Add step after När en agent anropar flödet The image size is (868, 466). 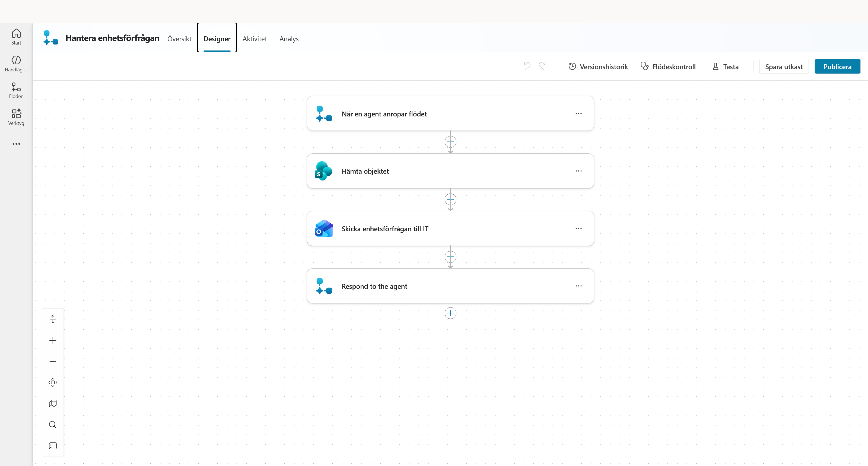pos(450,142)
